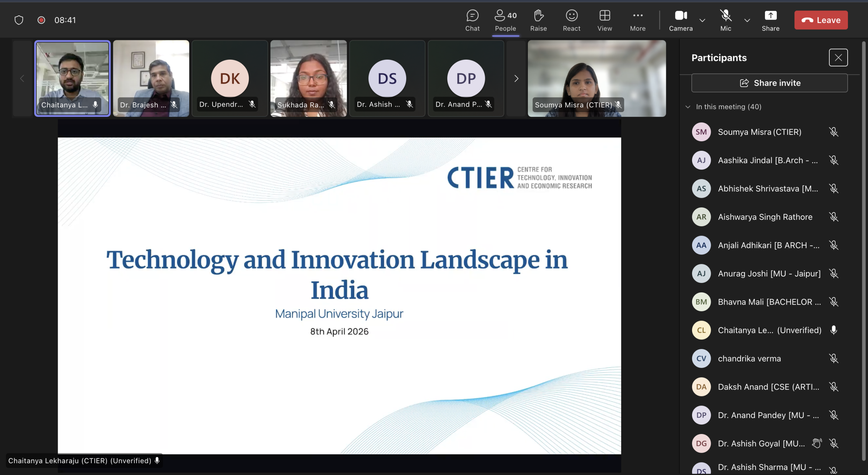Select Dr. Ashish Goyal participant entry
868x475 pixels.
(x=761, y=443)
